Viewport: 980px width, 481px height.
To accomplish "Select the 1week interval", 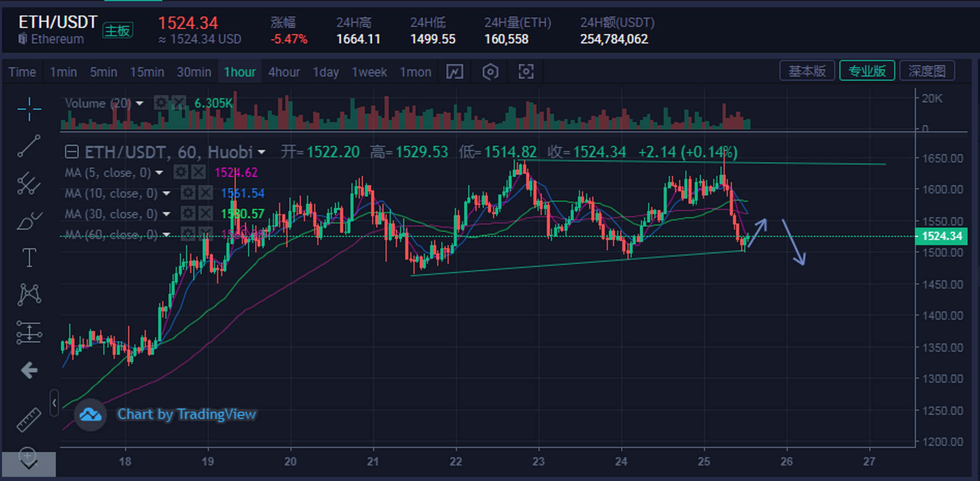I will [x=369, y=72].
